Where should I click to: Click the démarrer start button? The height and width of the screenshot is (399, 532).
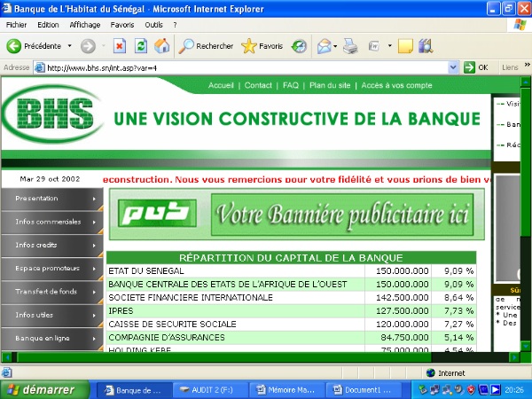click(44, 389)
